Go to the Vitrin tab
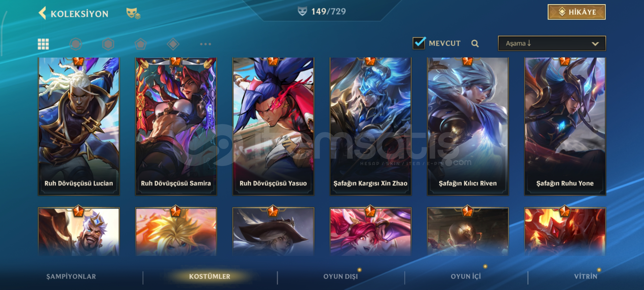Image resolution: width=644 pixels, height=290 pixels. 586,277
